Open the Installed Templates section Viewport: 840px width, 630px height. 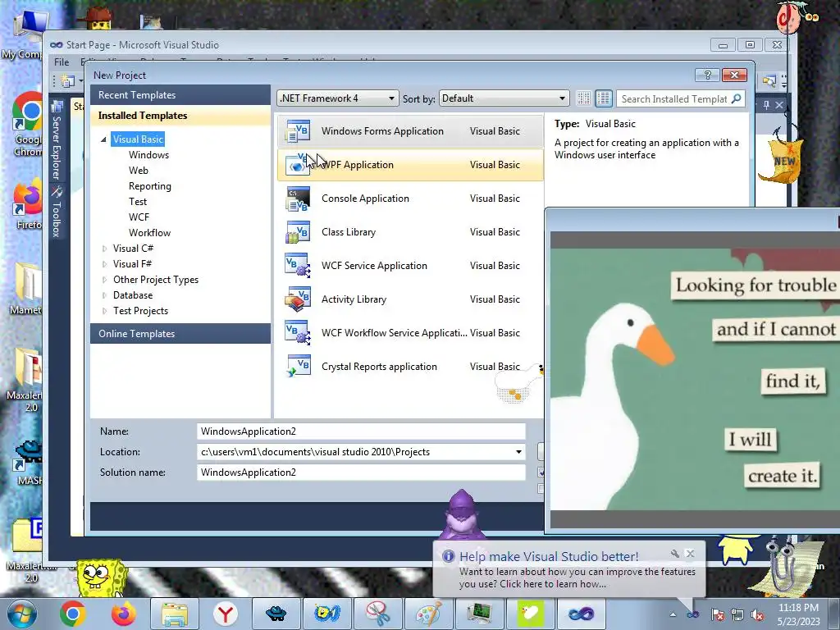180,115
